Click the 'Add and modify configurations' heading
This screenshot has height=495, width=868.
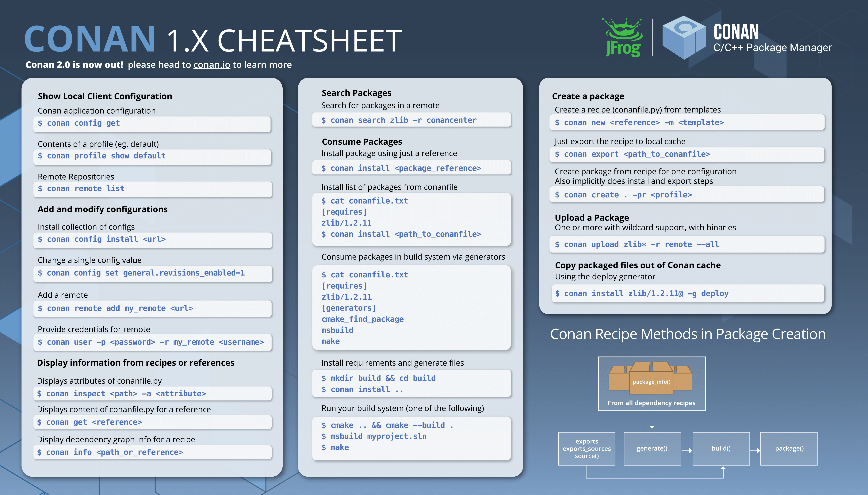(x=103, y=209)
